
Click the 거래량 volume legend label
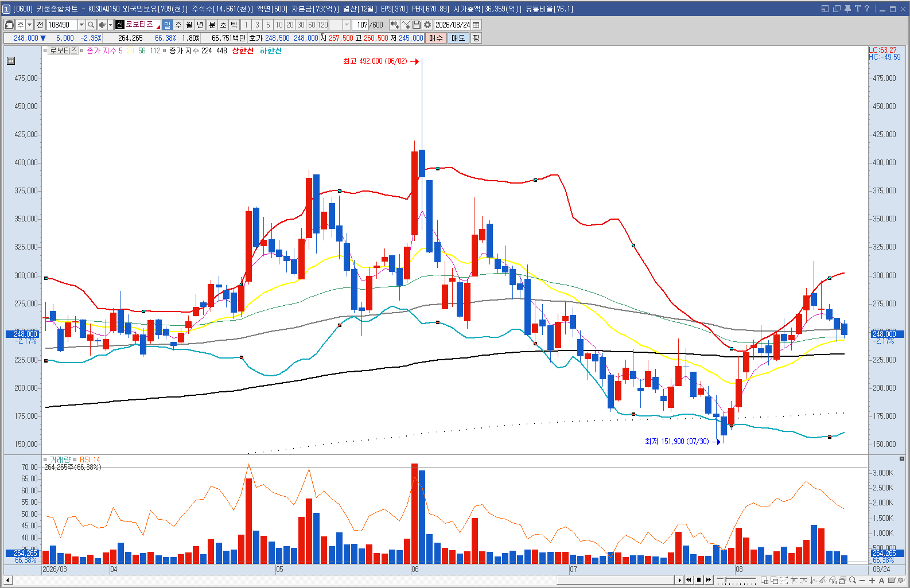[60, 460]
